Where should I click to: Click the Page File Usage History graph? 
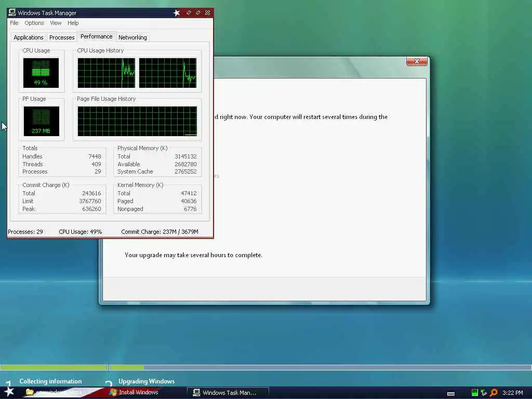[x=137, y=121]
